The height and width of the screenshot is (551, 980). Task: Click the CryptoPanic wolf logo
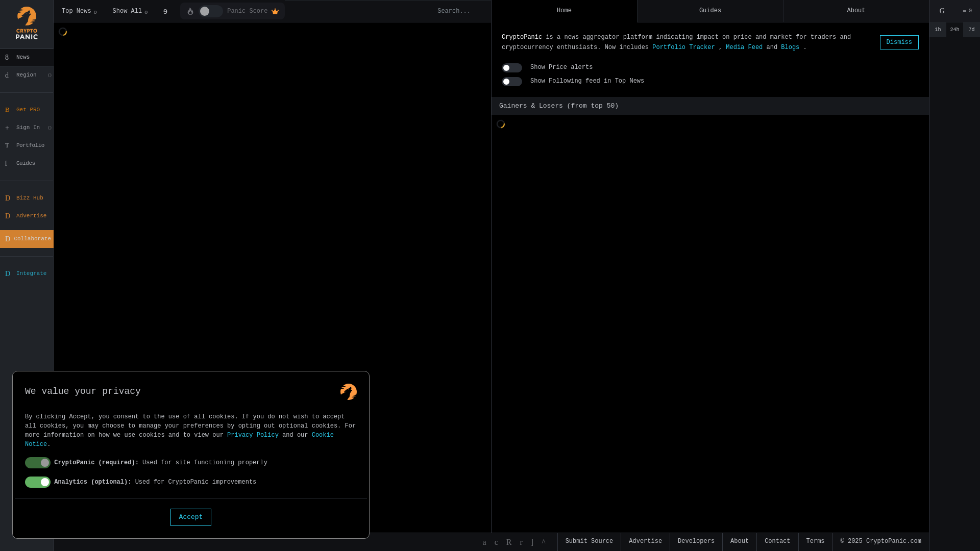click(x=27, y=23)
